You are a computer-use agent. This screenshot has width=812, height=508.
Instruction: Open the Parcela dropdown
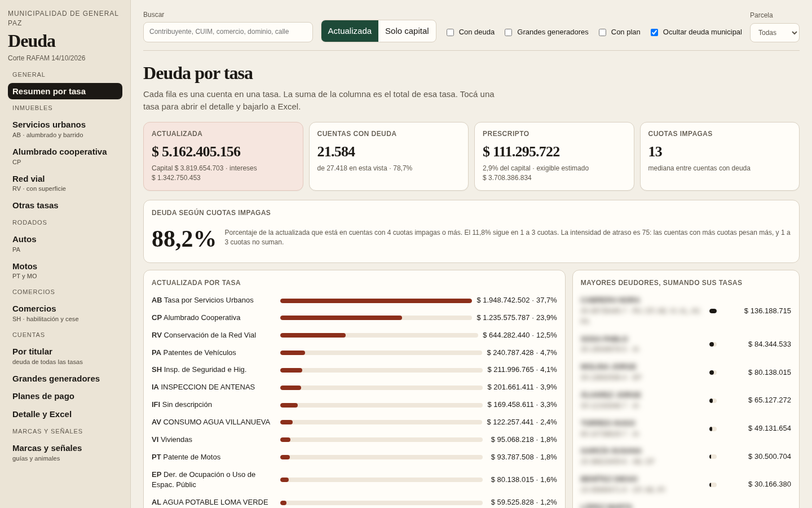tap(774, 33)
